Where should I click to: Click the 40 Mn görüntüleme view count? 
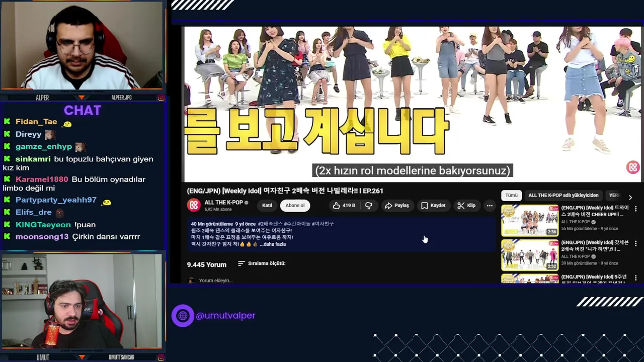(x=212, y=224)
